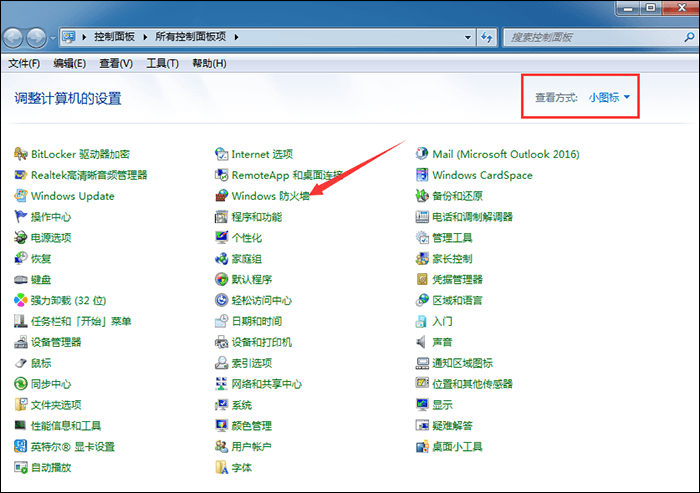
Task: Open Mail (Microsoft Outlook 2016) icon
Action: coord(423,154)
